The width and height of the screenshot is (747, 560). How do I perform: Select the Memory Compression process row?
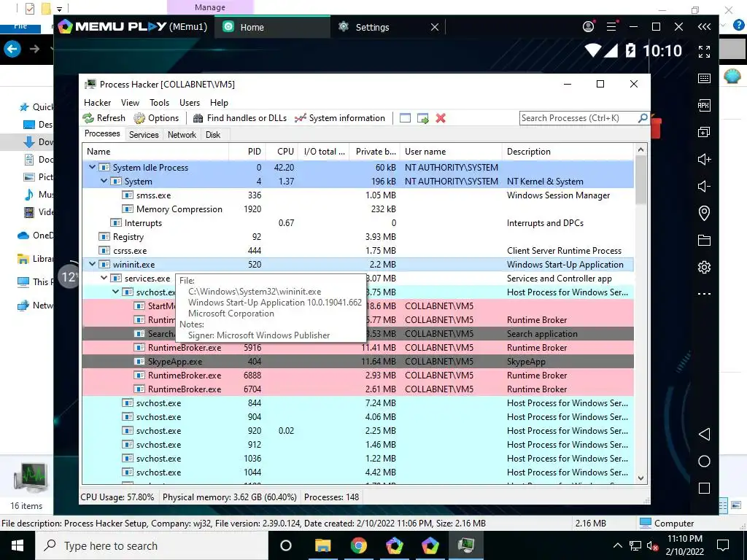click(x=358, y=209)
